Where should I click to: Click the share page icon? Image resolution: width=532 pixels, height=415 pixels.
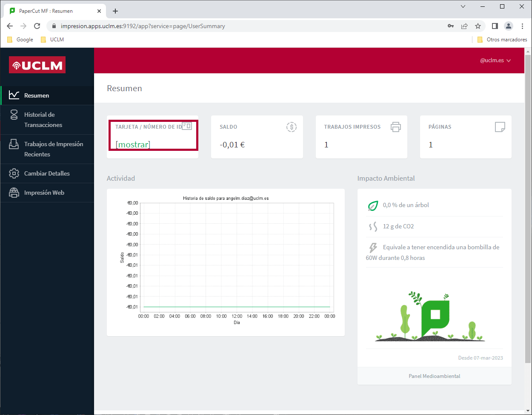[464, 26]
